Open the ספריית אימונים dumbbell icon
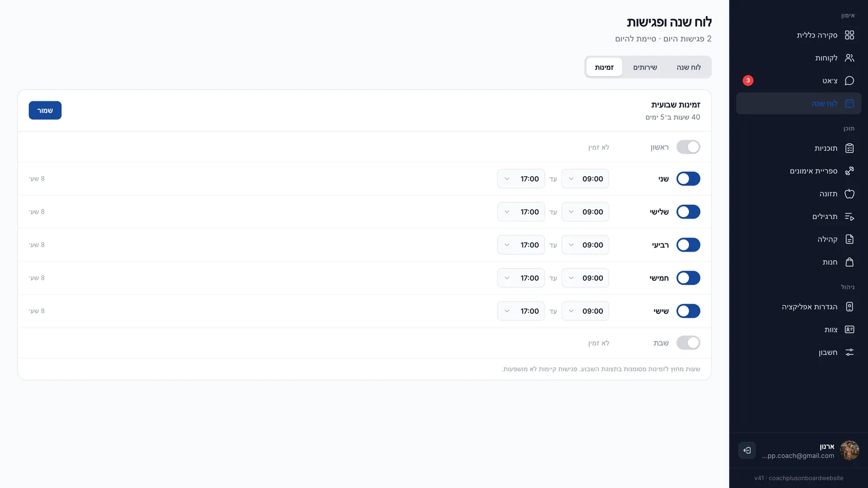 [x=850, y=171]
